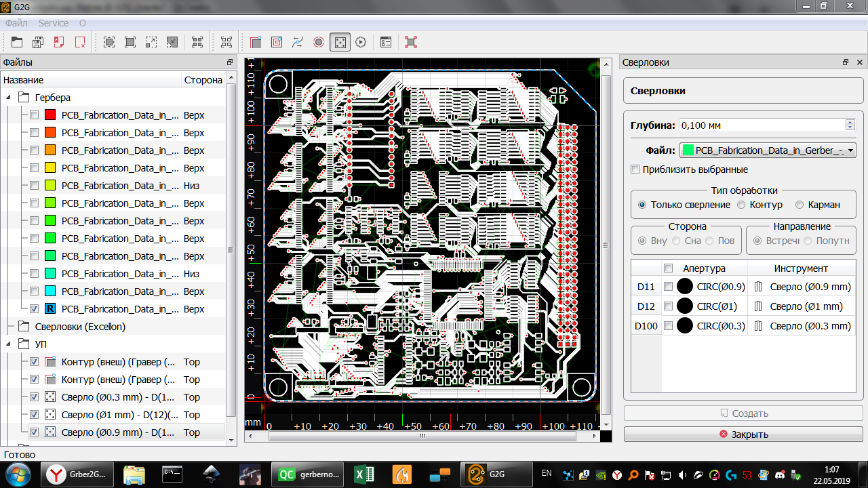This screenshot has width=868, height=488.
Task: Click the gear with play arrow icon
Action: point(361,42)
